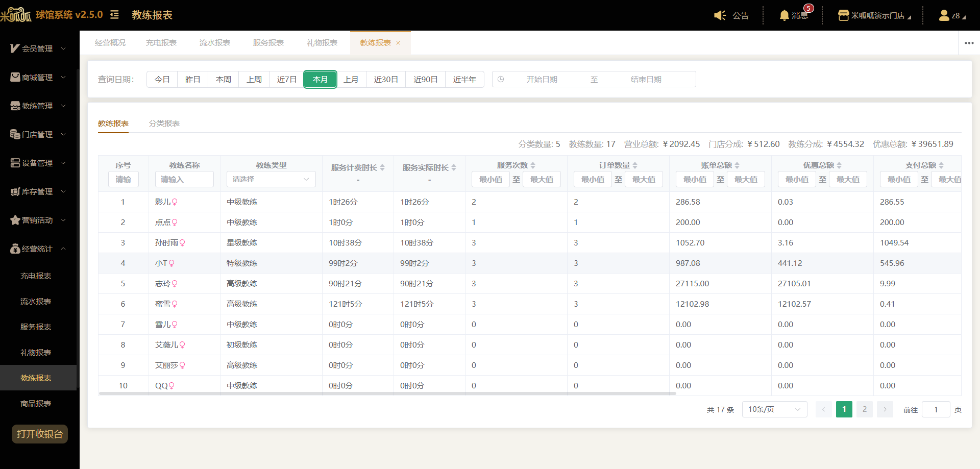Click the 前往 page number input
Viewport: 980px width, 469px height.
pos(936,409)
